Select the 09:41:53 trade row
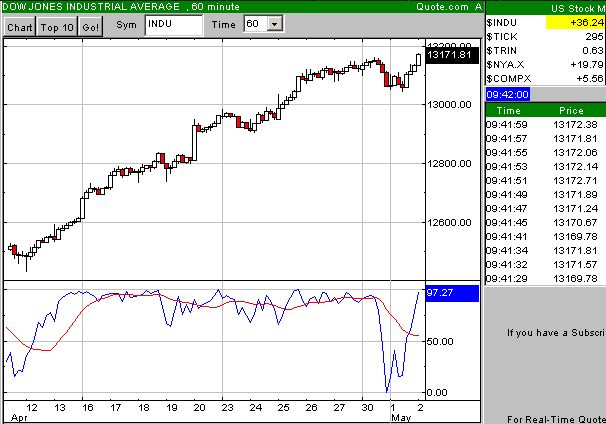 [x=546, y=167]
